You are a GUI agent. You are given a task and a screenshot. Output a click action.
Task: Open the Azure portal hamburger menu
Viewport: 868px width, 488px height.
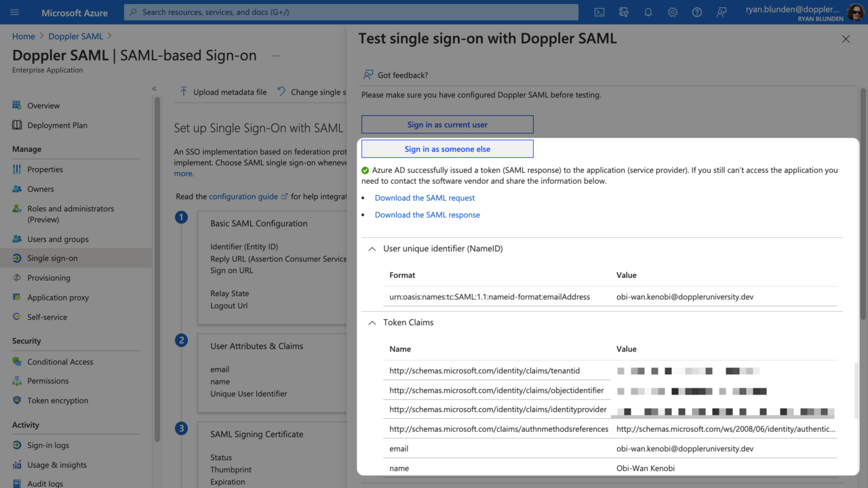click(x=14, y=12)
